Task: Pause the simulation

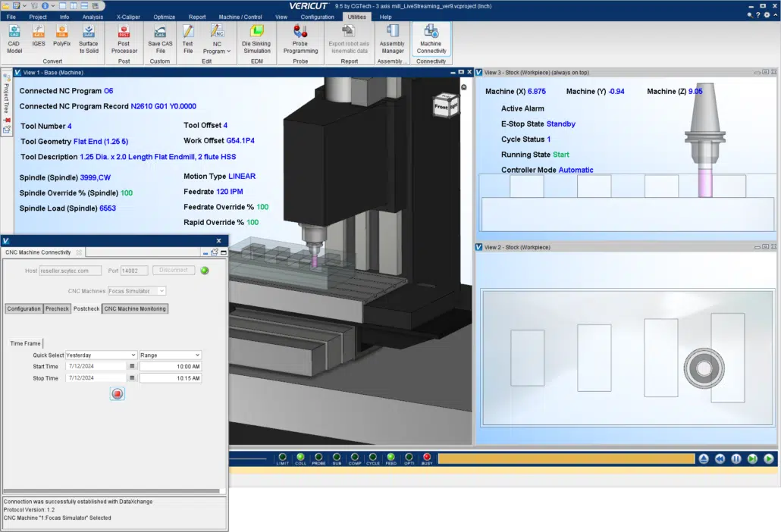Action: [x=736, y=458]
